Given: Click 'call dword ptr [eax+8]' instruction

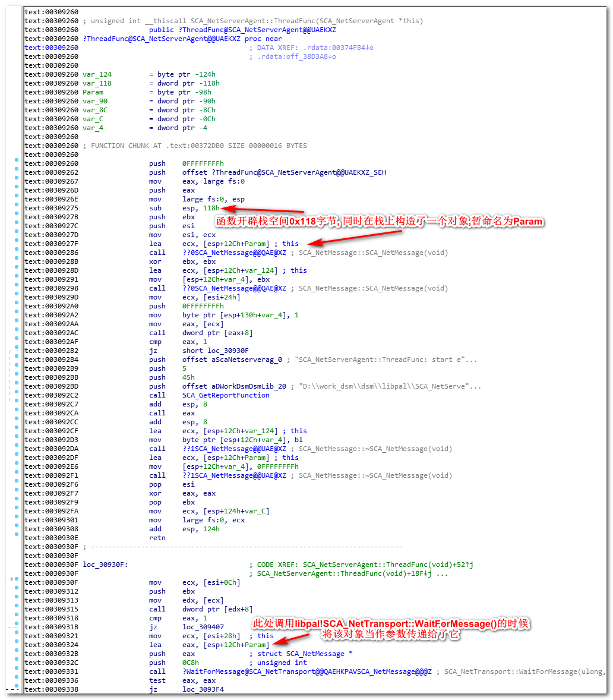Looking at the screenshot, I should (x=201, y=333).
